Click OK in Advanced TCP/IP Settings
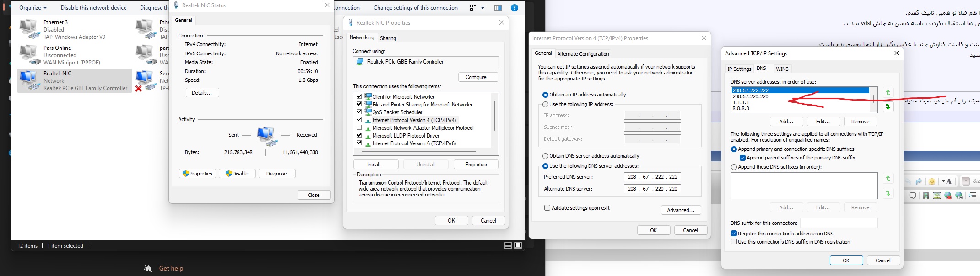The image size is (980, 276). 846,260
